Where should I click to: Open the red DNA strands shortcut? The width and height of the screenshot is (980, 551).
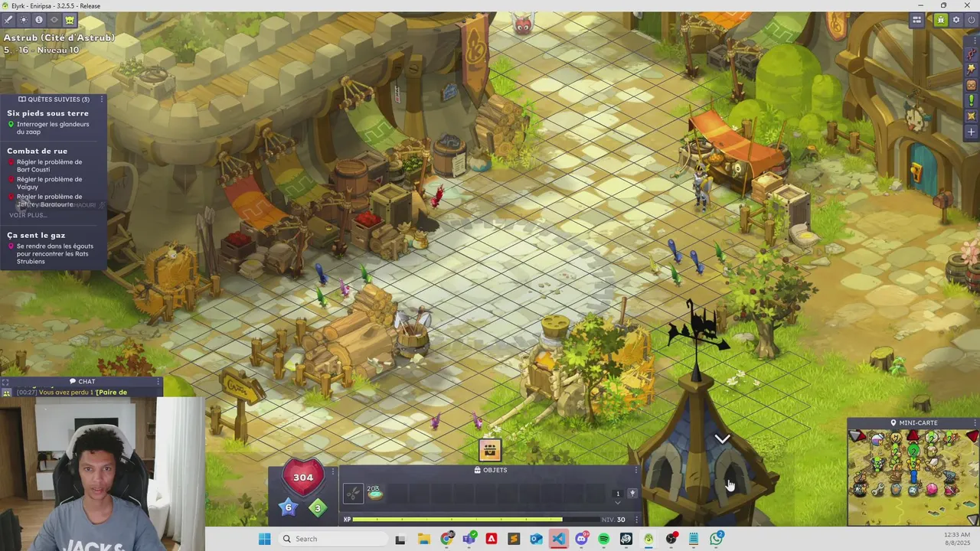click(x=971, y=54)
